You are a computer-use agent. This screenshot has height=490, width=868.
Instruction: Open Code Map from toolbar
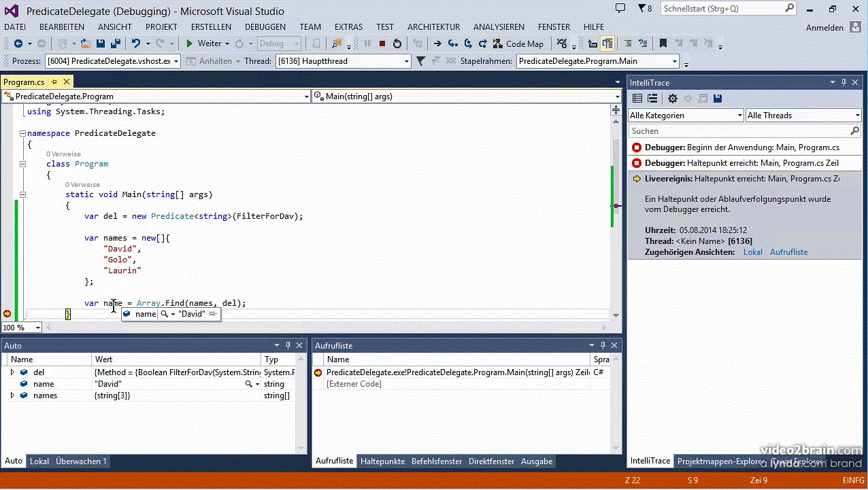pyautogui.click(x=519, y=43)
